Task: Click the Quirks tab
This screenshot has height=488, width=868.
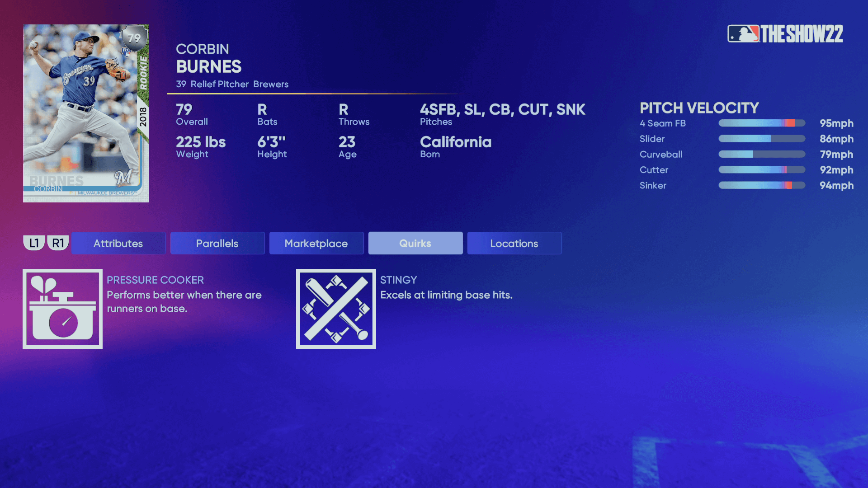Action: 415,243
